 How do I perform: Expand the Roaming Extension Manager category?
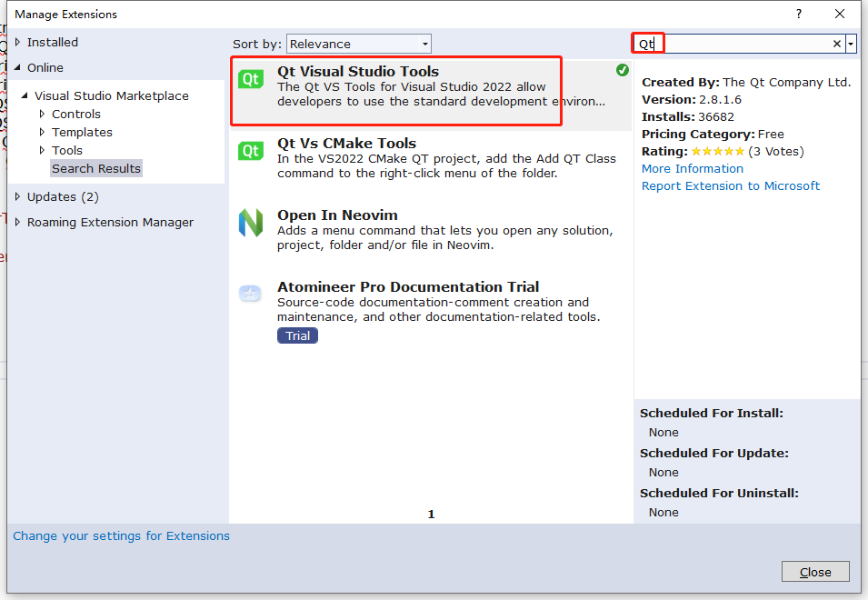(17, 222)
